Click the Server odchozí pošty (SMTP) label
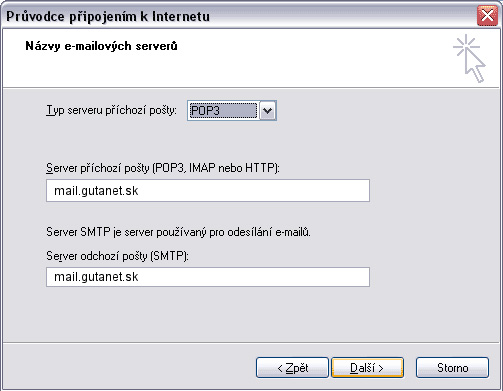Viewport: 503px width, 391px height. [x=117, y=256]
